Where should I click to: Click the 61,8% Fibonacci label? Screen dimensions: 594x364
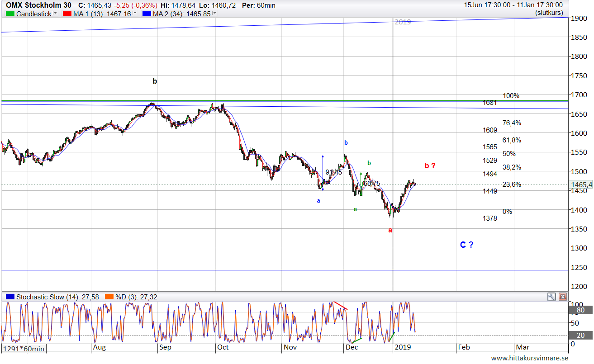512,140
